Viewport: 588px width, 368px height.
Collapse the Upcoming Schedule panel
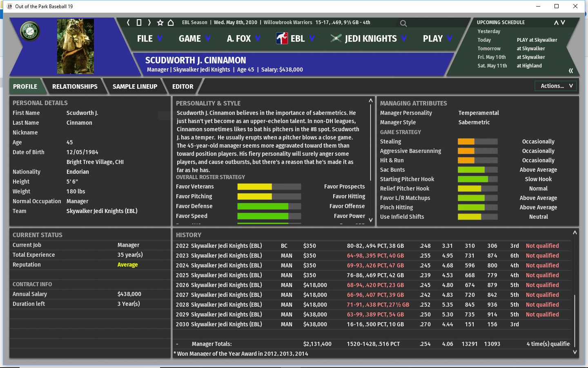570,71
